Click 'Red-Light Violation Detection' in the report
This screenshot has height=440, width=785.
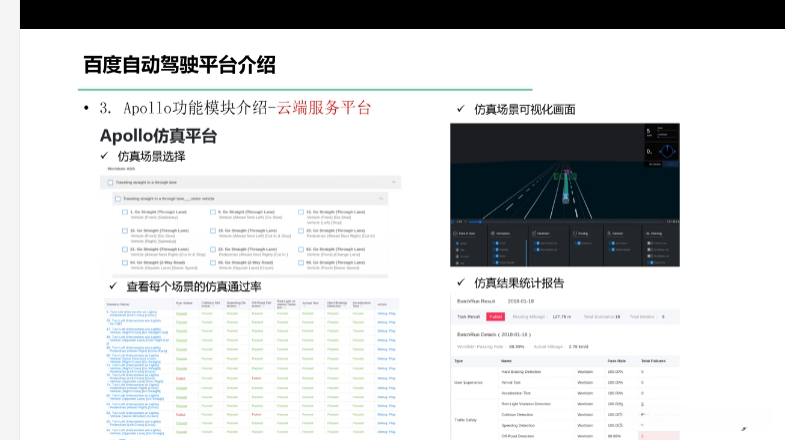[x=526, y=404]
